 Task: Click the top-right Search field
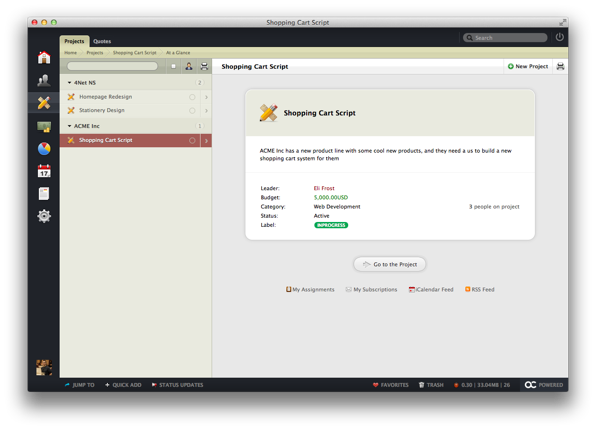pos(505,38)
